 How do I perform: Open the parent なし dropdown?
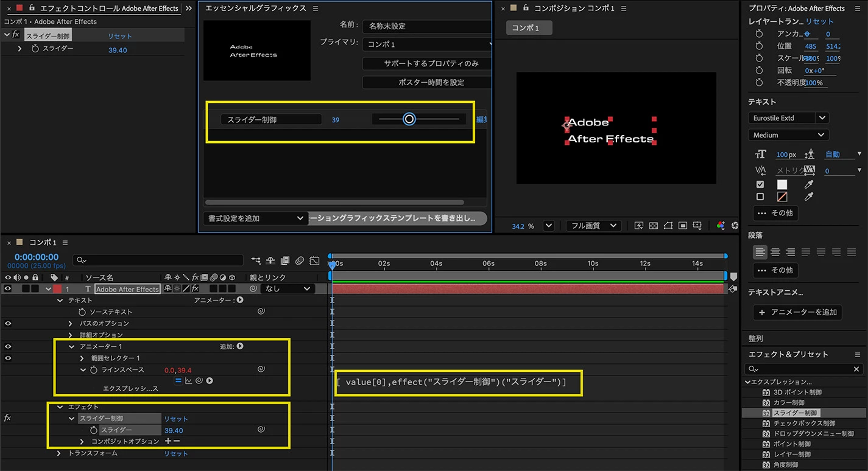(x=288, y=289)
